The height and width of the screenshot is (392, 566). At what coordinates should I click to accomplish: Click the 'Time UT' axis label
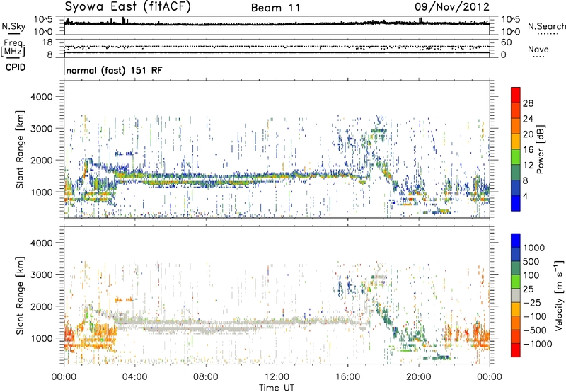point(277,387)
